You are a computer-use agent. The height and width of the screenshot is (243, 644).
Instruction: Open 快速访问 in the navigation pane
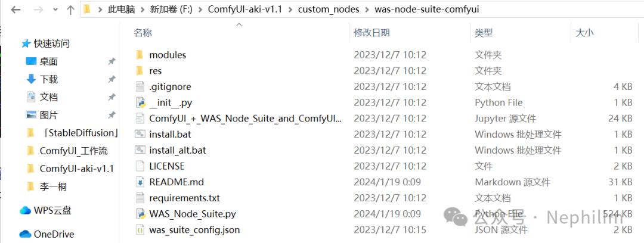pos(51,43)
